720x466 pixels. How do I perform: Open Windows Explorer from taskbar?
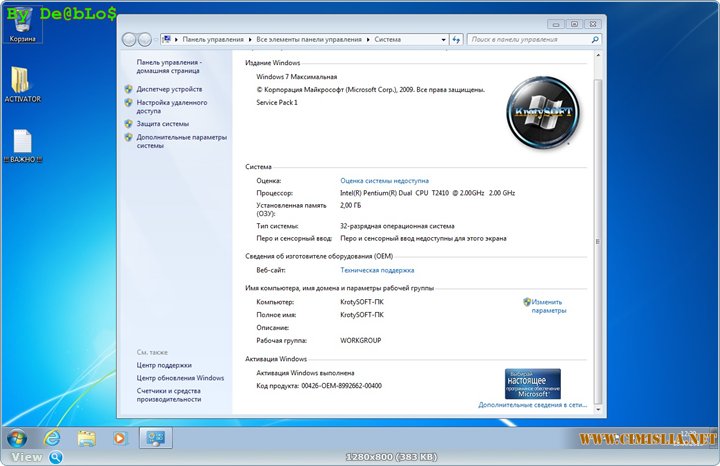[x=86, y=437]
